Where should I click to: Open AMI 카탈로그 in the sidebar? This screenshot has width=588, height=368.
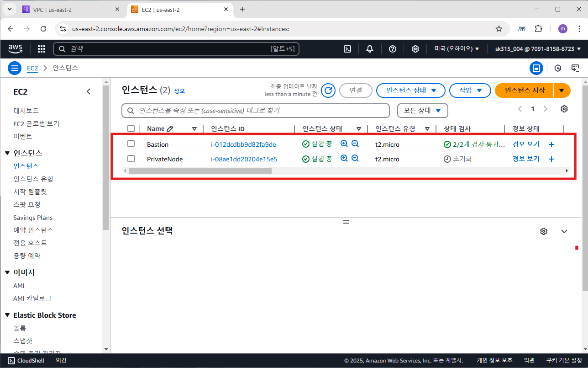32,298
